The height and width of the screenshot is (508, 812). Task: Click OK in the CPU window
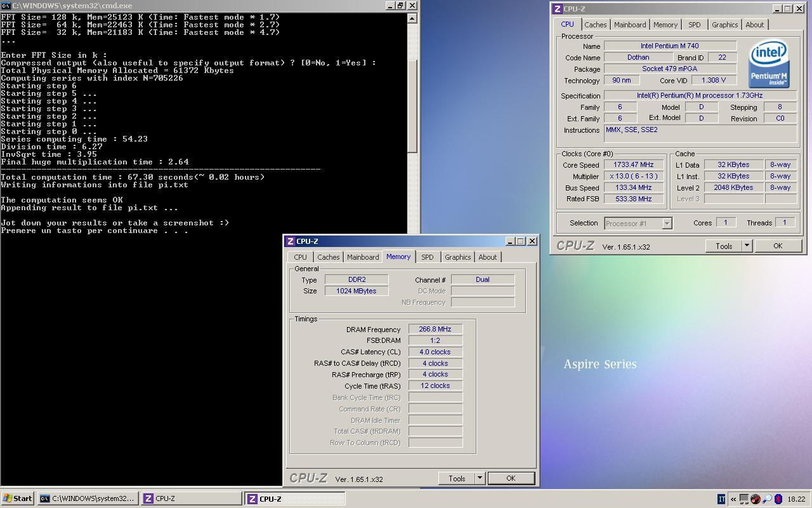(x=778, y=246)
